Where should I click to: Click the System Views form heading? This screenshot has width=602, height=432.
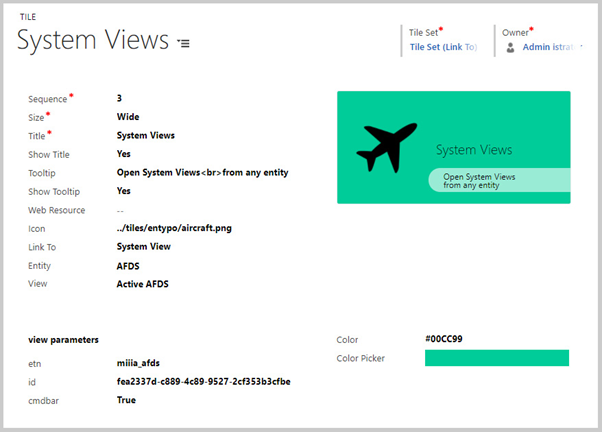[x=93, y=40]
